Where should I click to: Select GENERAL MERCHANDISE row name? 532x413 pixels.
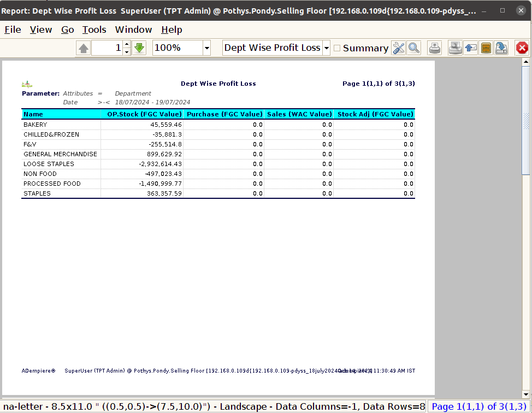[x=61, y=154]
